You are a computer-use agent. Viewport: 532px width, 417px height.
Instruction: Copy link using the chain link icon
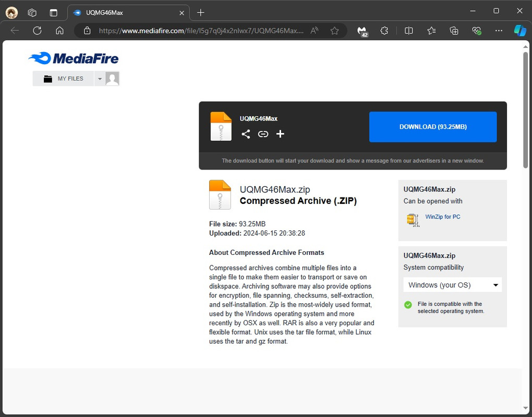[x=263, y=134]
